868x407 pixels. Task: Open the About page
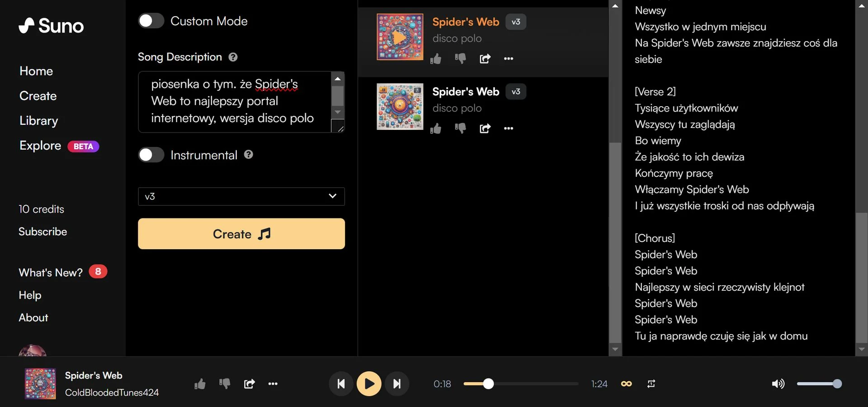click(x=33, y=317)
